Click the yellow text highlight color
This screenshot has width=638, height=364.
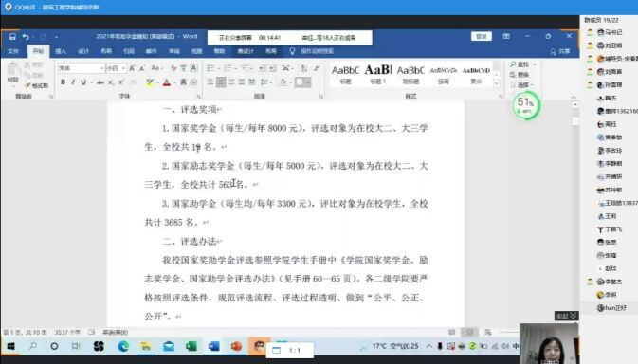coord(150,82)
